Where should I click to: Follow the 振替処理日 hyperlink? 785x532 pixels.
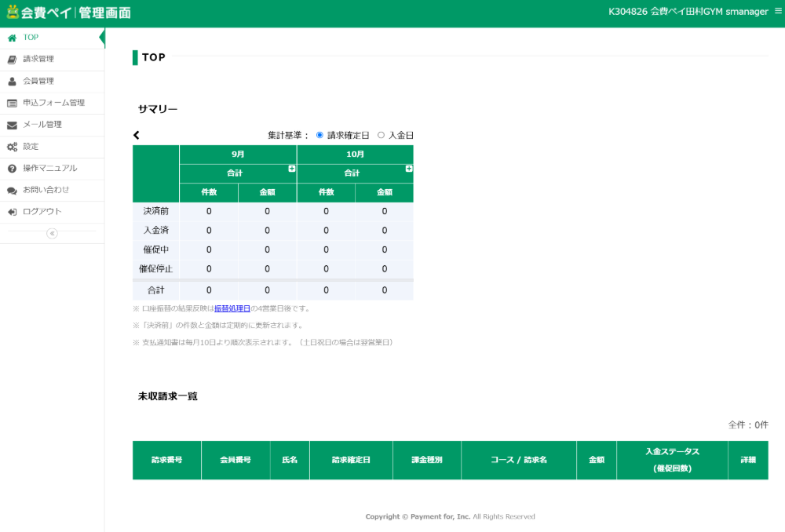[x=232, y=309]
